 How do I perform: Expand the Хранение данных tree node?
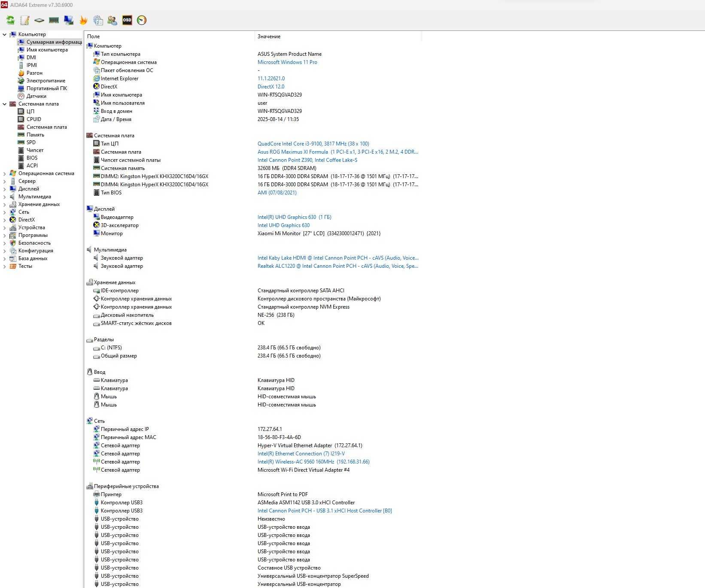click(x=5, y=204)
